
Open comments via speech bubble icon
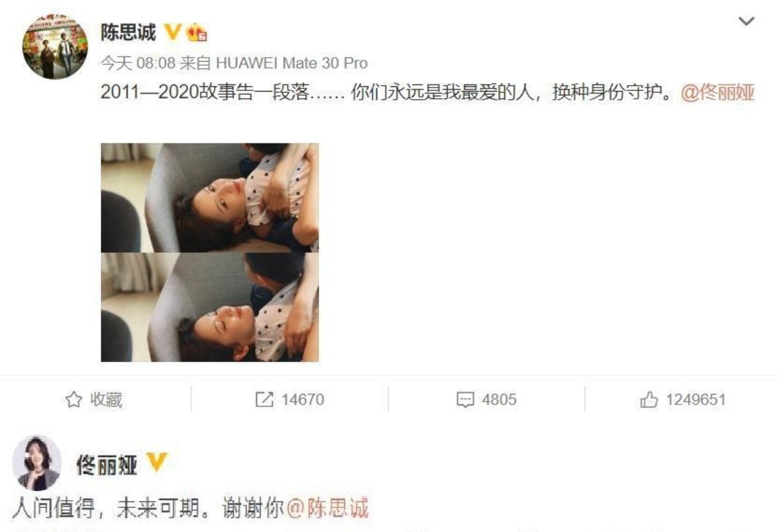(x=465, y=400)
